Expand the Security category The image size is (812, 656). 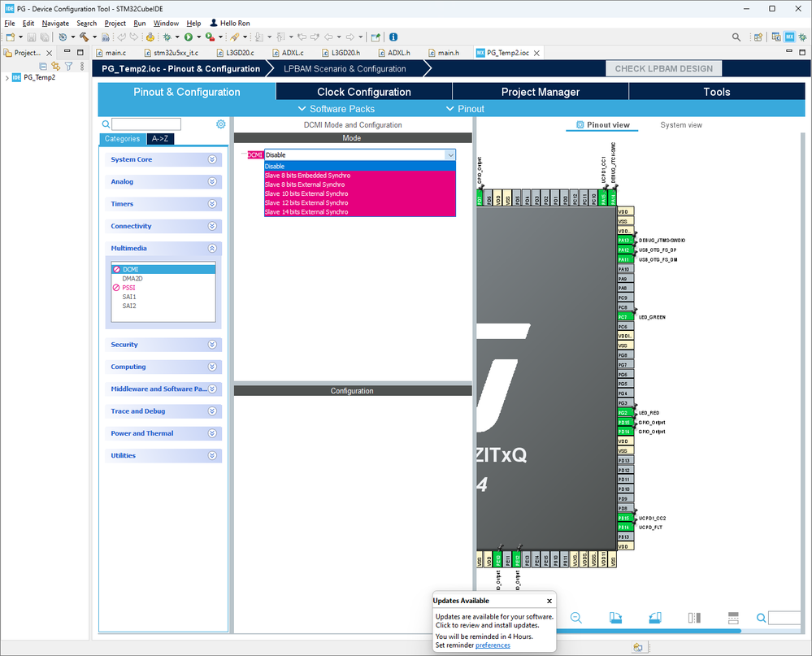click(163, 345)
